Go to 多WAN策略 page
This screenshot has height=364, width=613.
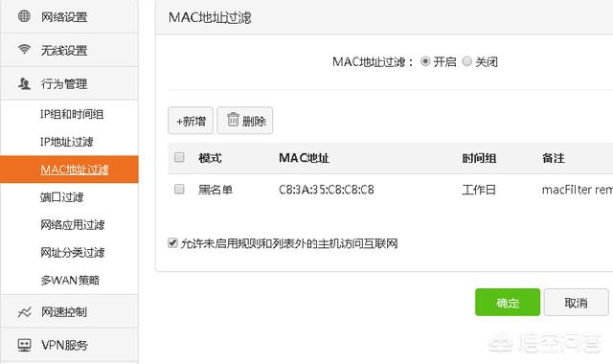[x=70, y=281]
